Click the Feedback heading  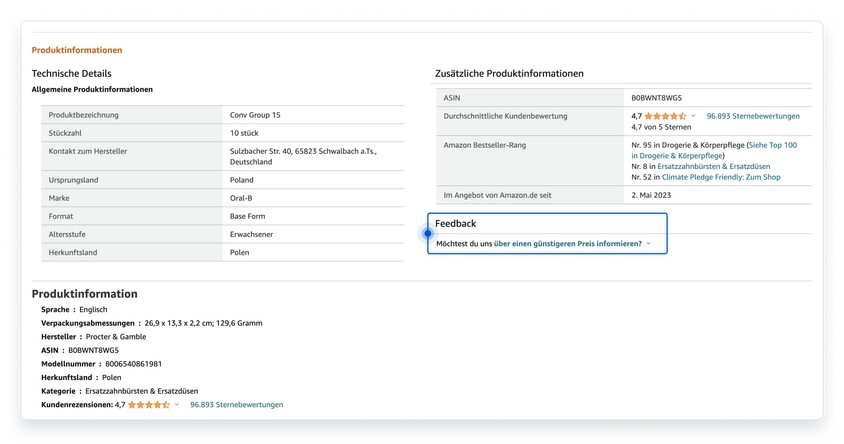(455, 224)
